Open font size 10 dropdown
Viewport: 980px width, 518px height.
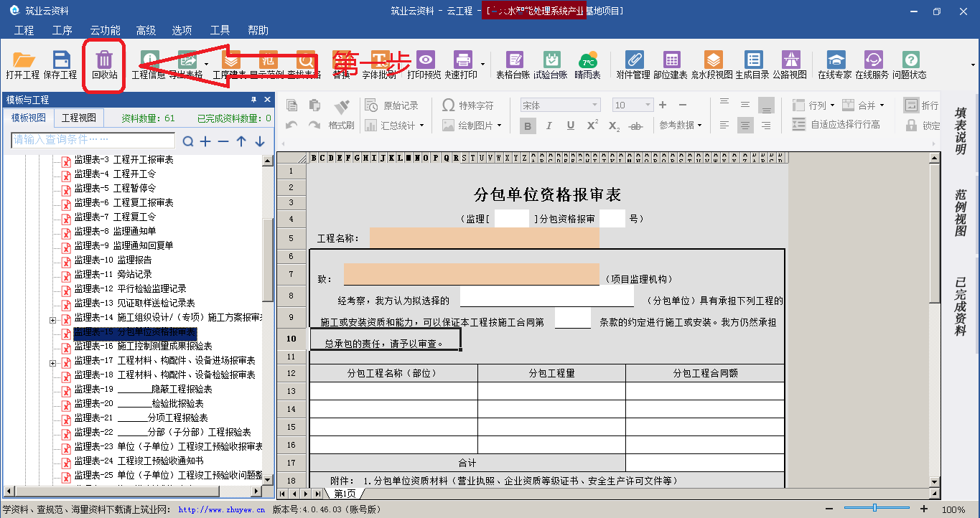(648, 105)
